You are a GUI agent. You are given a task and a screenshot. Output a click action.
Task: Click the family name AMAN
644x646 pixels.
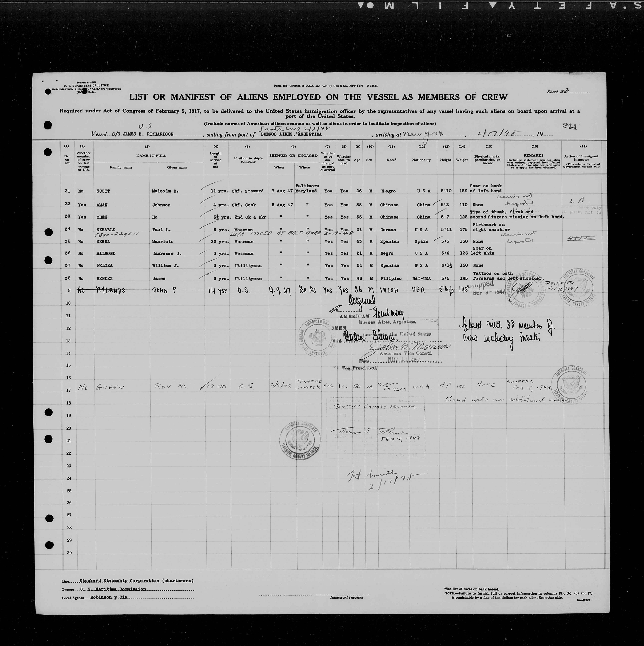coord(102,205)
